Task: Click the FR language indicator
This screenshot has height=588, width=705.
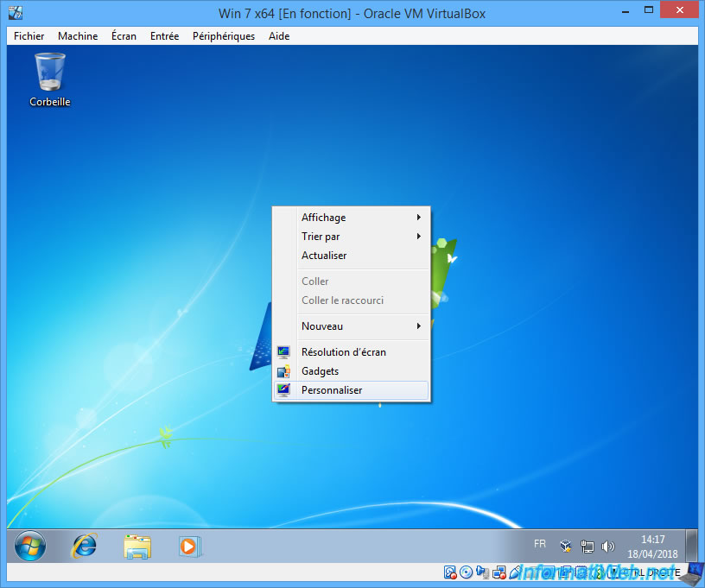Action: 539,544
